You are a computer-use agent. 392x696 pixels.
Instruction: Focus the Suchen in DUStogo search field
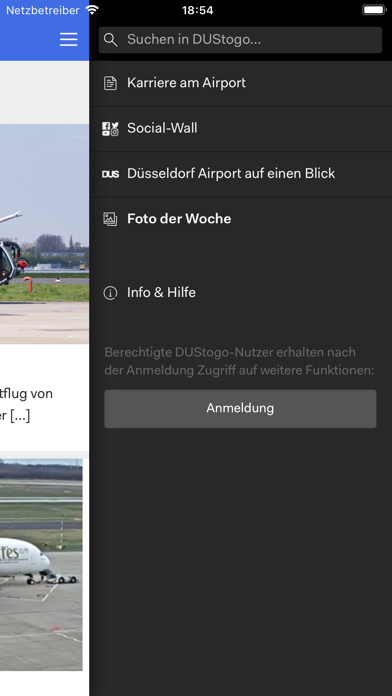(x=240, y=40)
